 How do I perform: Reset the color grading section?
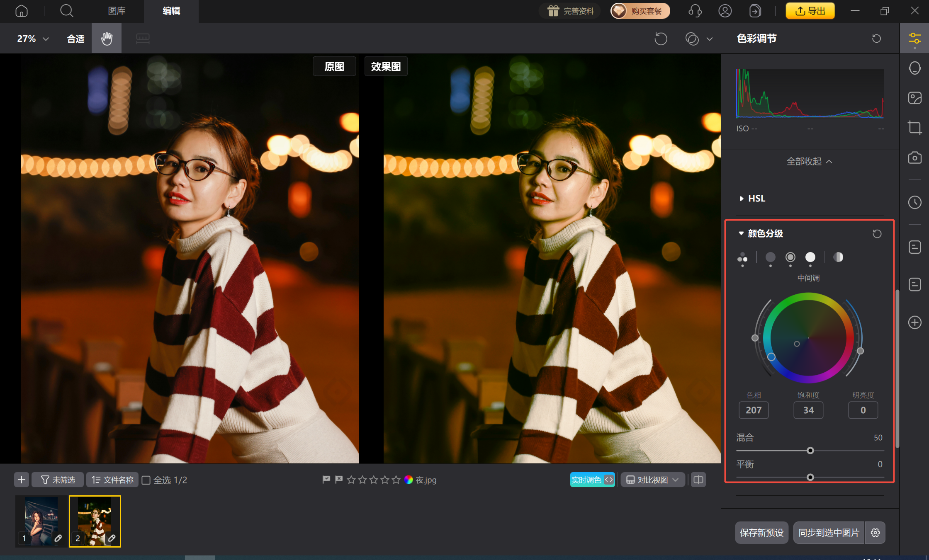pos(877,234)
